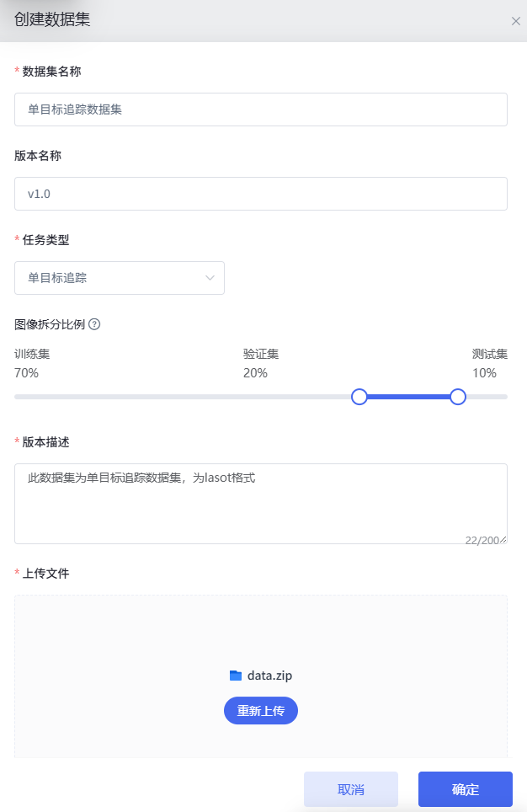This screenshot has height=812, width=527.
Task: Focus the 数据集名称 input field
Action: tap(260, 110)
